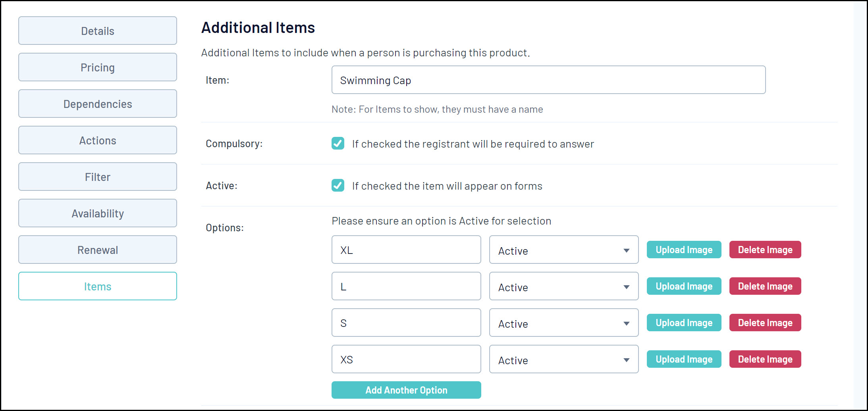
Task: Toggle the Compulsory checkbox
Action: [338, 143]
